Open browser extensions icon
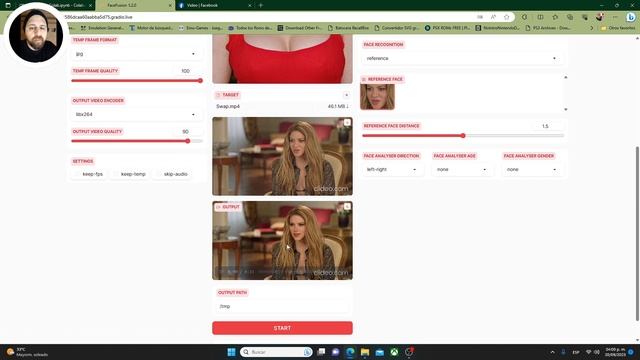 524,17
